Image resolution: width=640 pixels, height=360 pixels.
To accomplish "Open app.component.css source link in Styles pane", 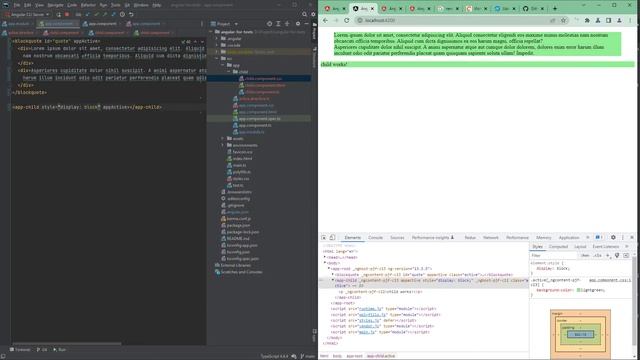I will point(610,280).
